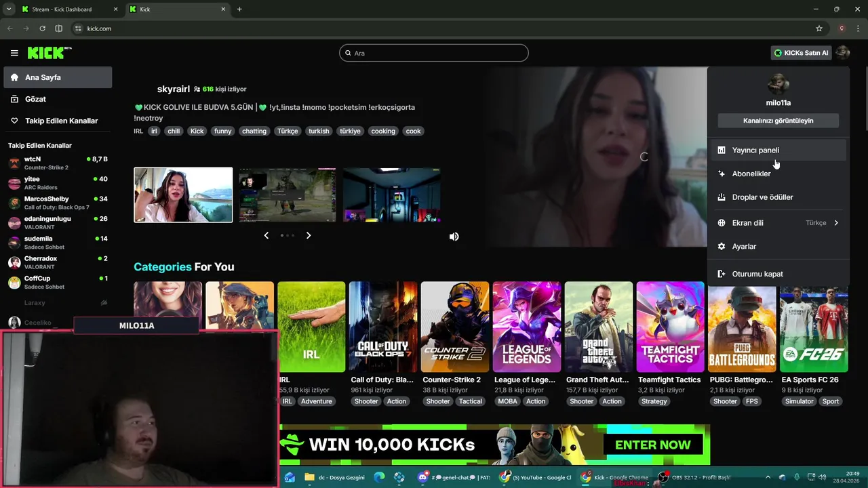This screenshot has width=868, height=488.
Task: Open Teamfight Tactics category card
Action: (x=671, y=327)
